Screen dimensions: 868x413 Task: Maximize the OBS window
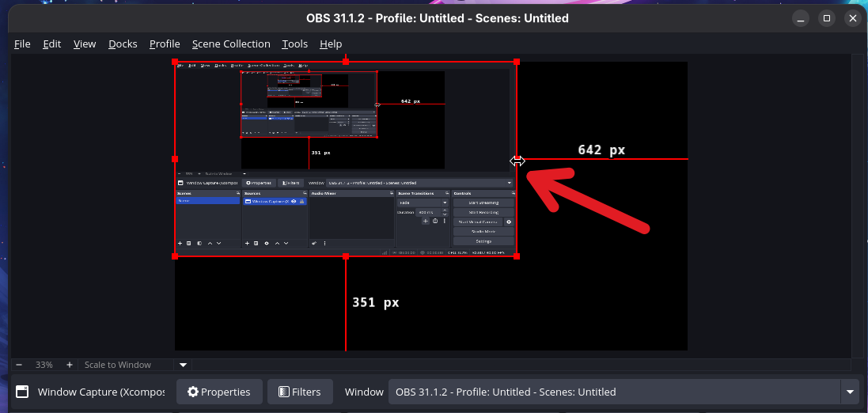point(827,18)
